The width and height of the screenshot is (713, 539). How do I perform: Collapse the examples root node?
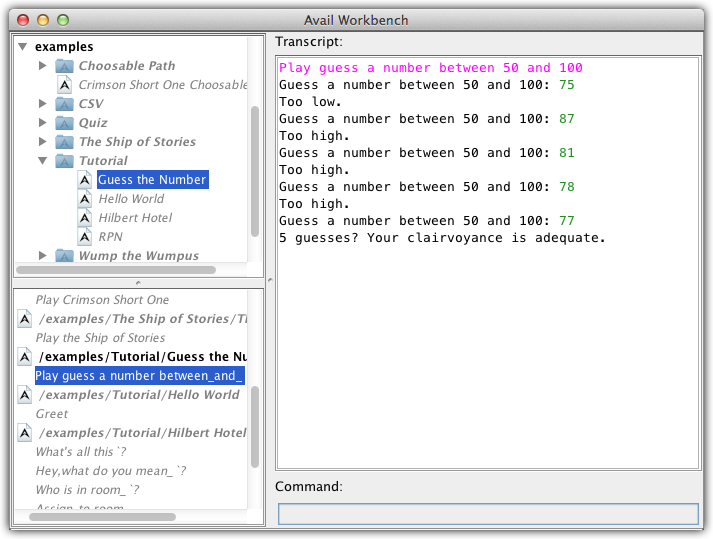coord(23,46)
